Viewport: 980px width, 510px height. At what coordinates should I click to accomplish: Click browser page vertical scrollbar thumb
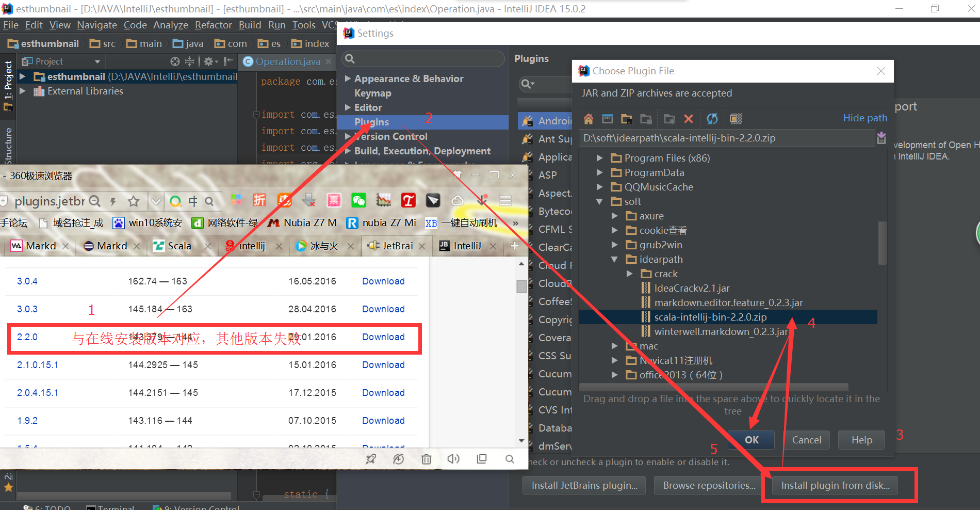(x=521, y=286)
